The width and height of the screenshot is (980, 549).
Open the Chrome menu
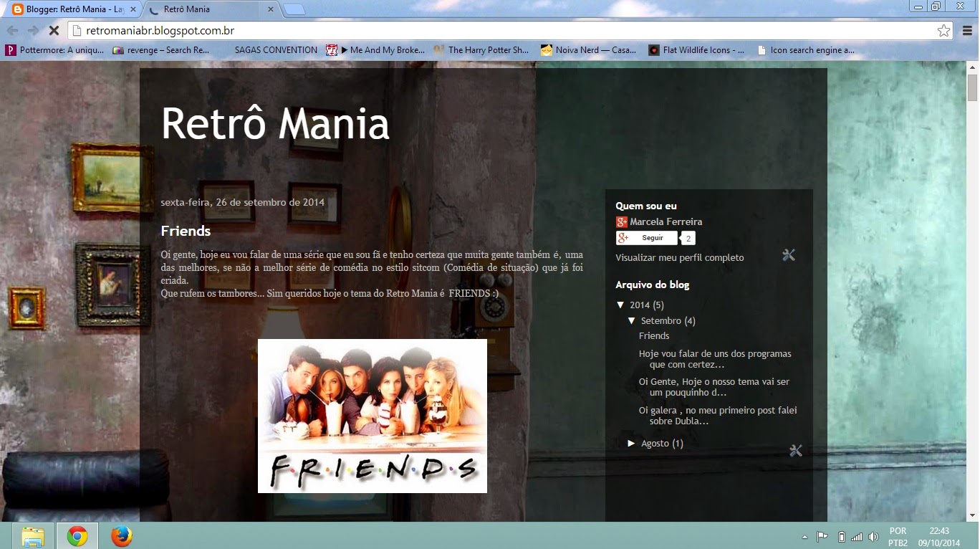coord(967,31)
